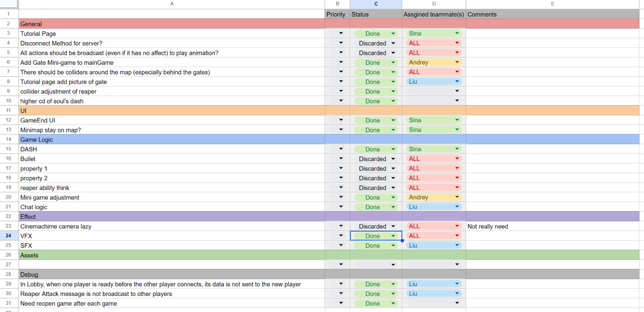Open the empty Status dropdown in row 27
The width and height of the screenshot is (644, 312).
(393, 265)
